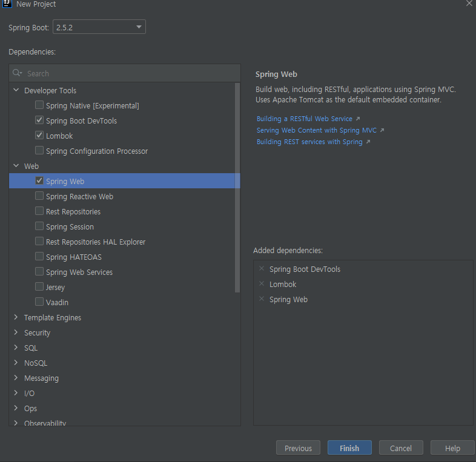Click the IntelliJ IDEA icon in title bar
The width and height of the screenshot is (476, 462).
[7, 4]
